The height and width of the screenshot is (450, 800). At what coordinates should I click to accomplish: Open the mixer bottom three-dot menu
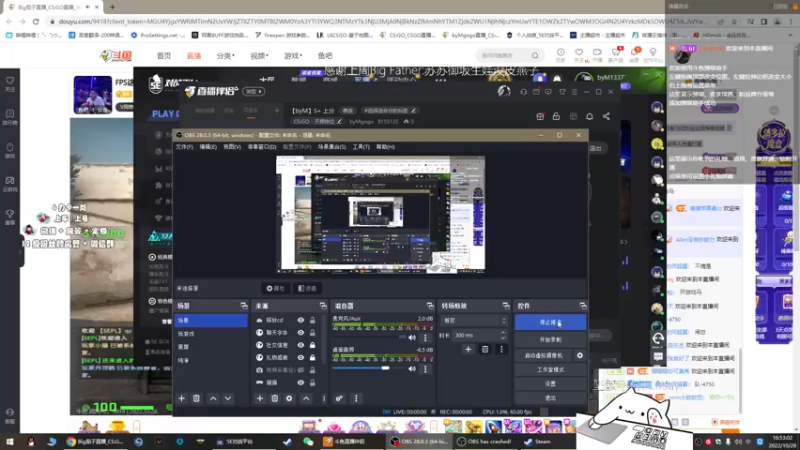click(356, 398)
